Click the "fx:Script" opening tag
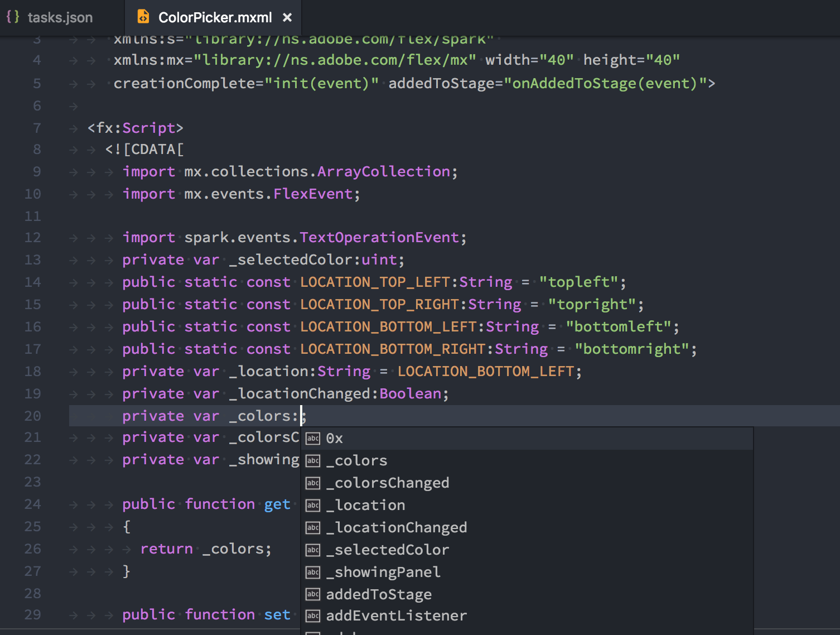 (136, 128)
